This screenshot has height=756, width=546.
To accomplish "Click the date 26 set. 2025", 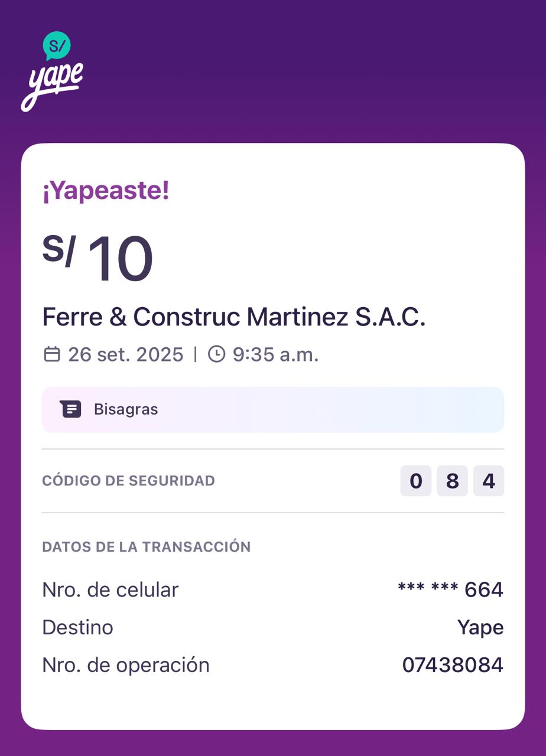I will click(x=126, y=354).
